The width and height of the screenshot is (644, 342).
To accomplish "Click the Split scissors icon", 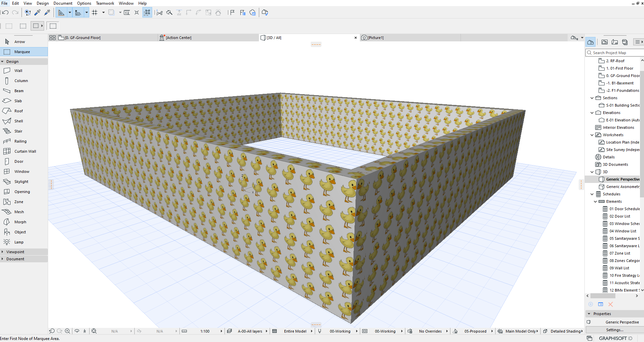I will tap(160, 12).
